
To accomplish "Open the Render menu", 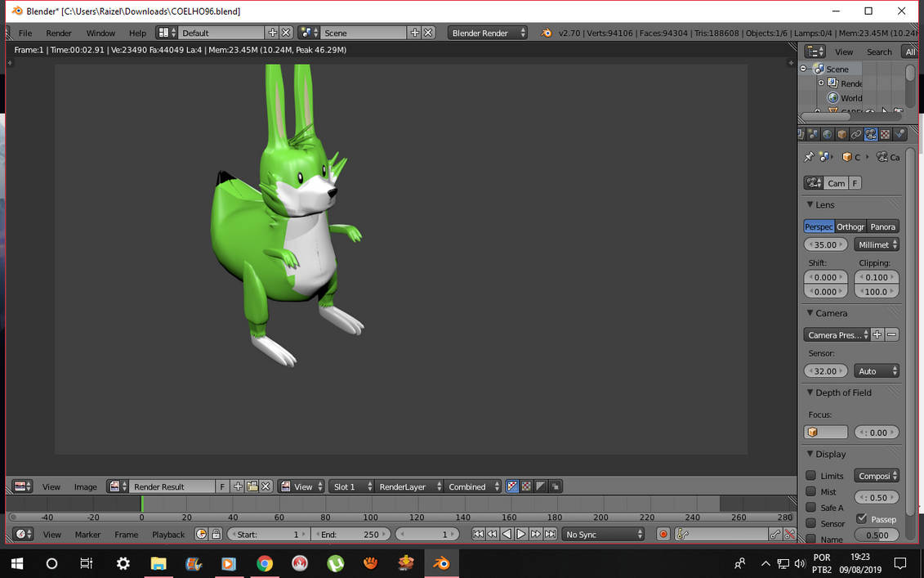I will click(59, 33).
